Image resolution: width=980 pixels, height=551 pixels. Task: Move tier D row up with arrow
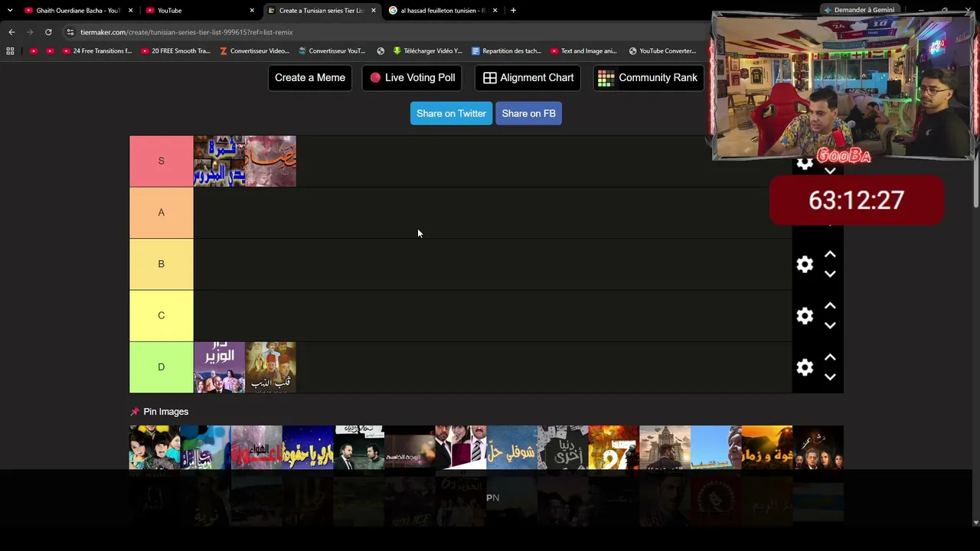click(830, 357)
